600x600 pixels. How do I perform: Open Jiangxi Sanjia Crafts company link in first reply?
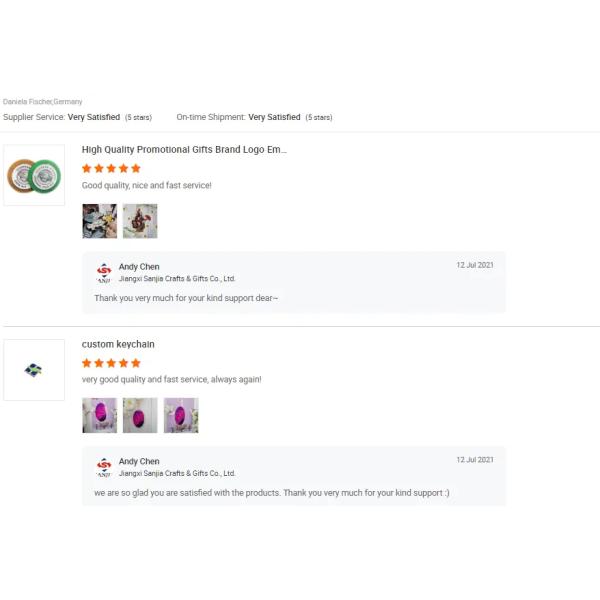tap(177, 279)
